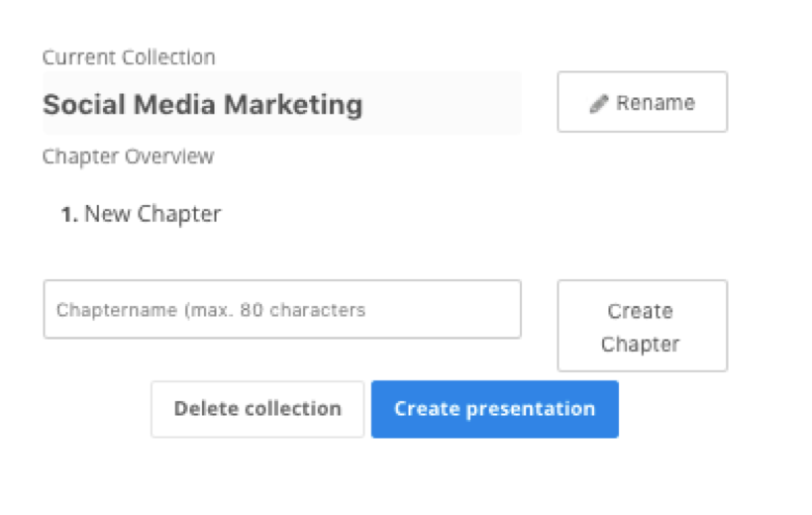Click the word presentation on blue button
This screenshot has height=515, width=812.
(531, 409)
